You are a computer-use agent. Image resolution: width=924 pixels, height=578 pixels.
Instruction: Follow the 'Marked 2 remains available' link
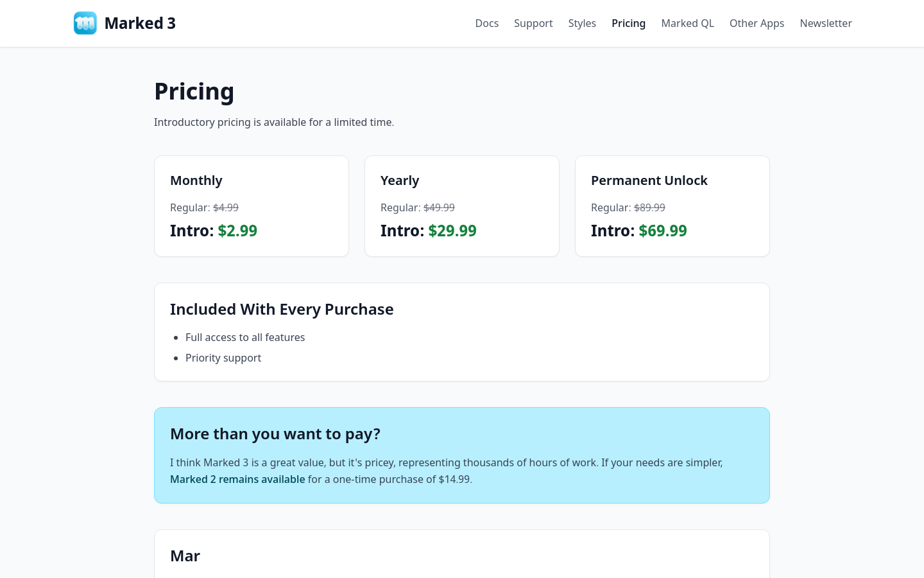(237, 479)
